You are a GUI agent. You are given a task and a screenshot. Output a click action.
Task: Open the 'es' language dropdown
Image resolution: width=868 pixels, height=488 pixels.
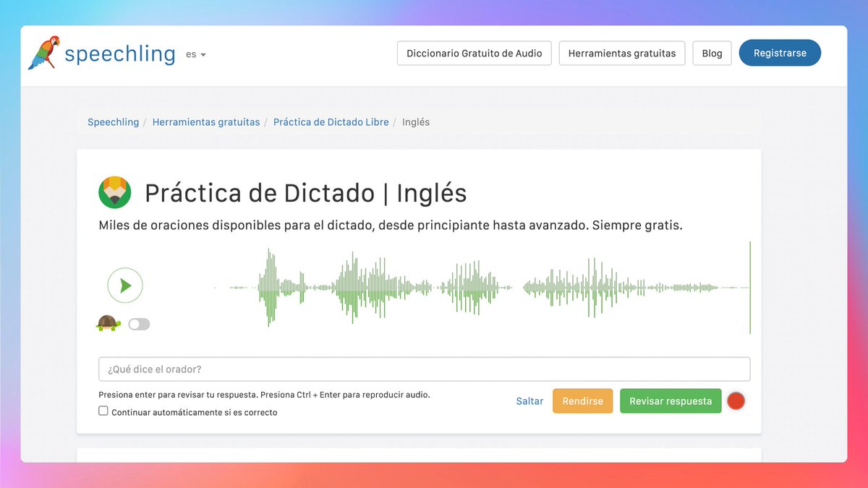click(195, 54)
